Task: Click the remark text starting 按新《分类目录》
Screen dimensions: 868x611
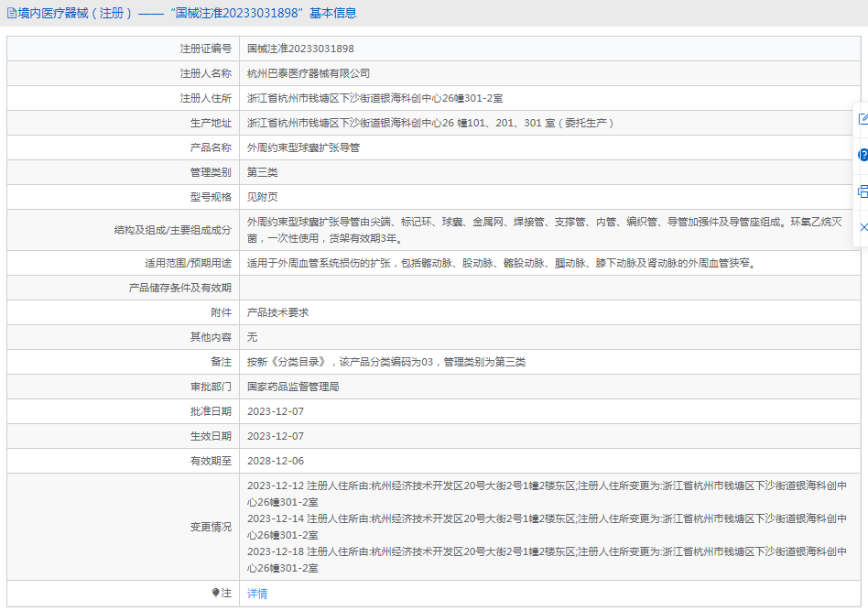Action: point(386,362)
